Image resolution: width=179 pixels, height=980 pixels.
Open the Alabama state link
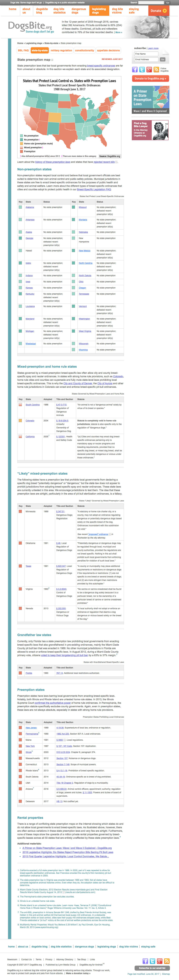point(30,207)
